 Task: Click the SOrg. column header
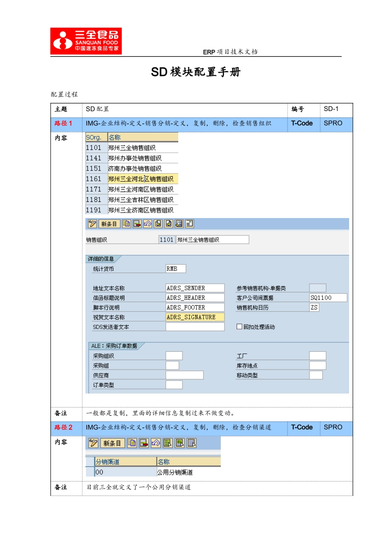click(96, 137)
